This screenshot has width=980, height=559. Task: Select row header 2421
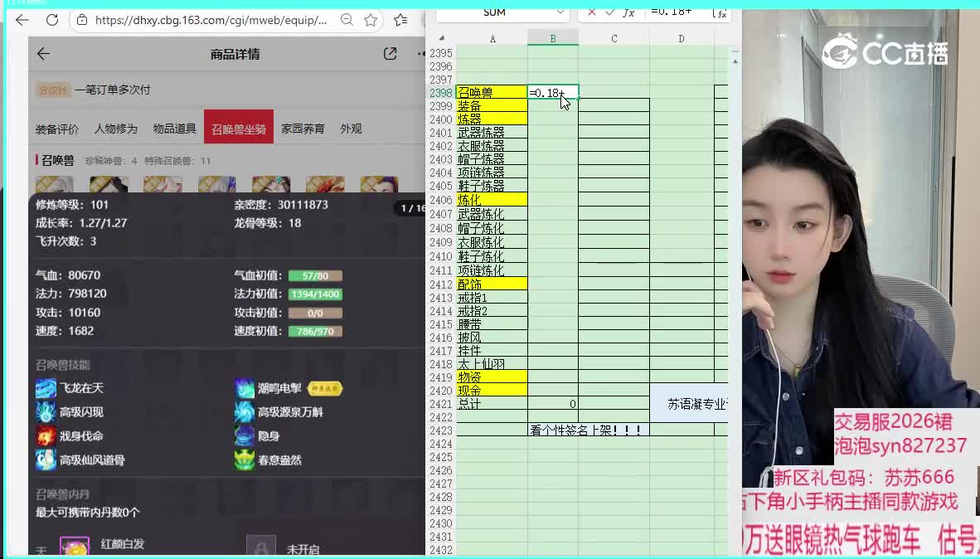[x=441, y=404]
